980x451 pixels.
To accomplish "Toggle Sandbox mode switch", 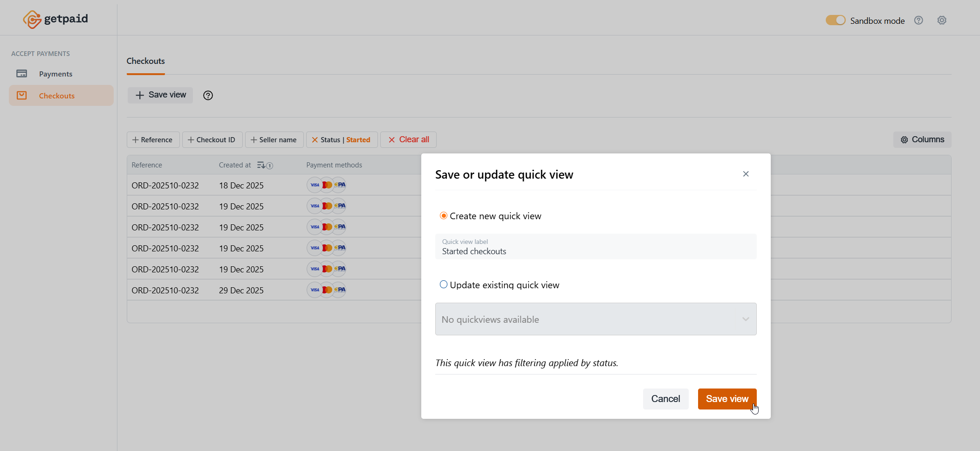I will [835, 21].
